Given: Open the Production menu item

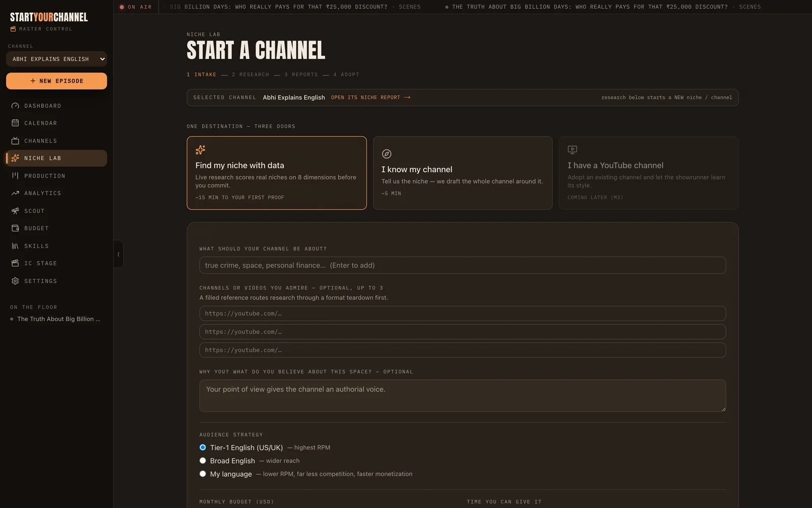Looking at the screenshot, I should (x=56, y=176).
